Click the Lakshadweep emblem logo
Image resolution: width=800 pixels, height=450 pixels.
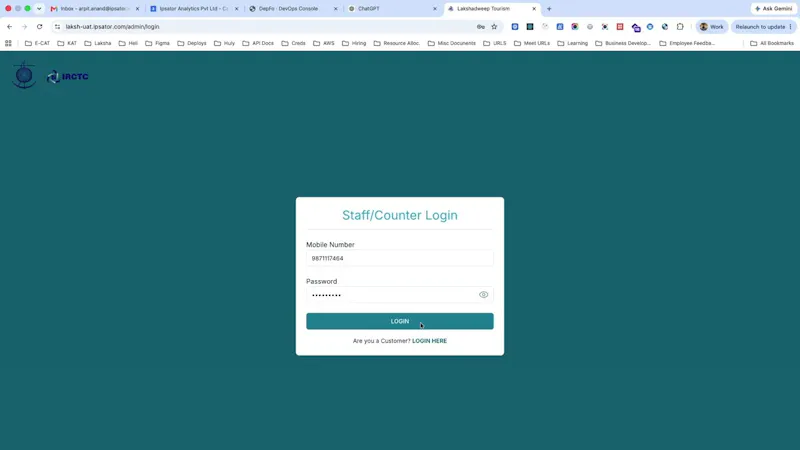(24, 75)
